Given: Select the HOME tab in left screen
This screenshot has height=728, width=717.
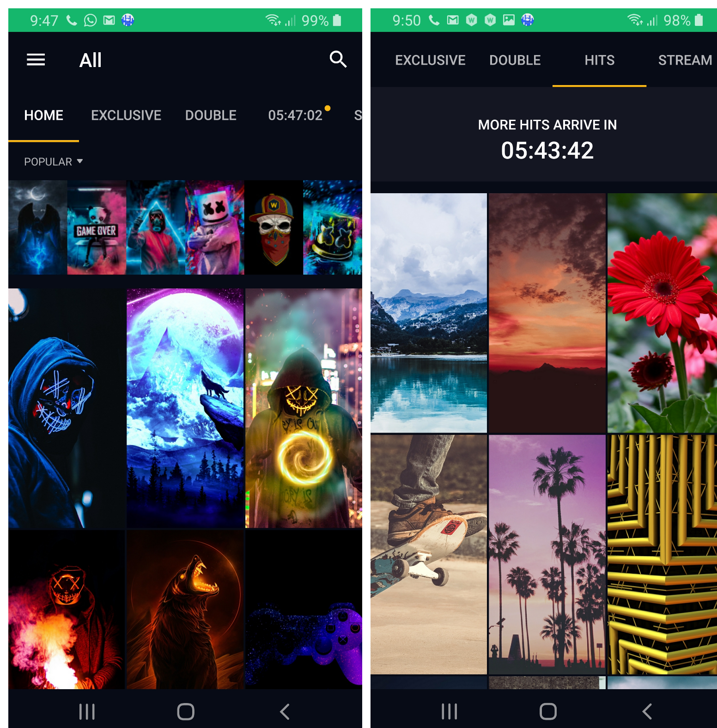Looking at the screenshot, I should coord(43,115).
